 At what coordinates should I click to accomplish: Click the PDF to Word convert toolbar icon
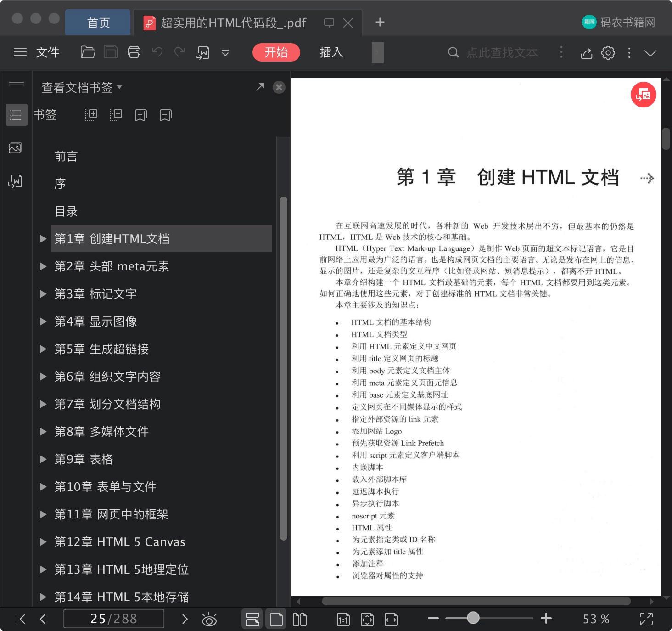click(x=202, y=53)
